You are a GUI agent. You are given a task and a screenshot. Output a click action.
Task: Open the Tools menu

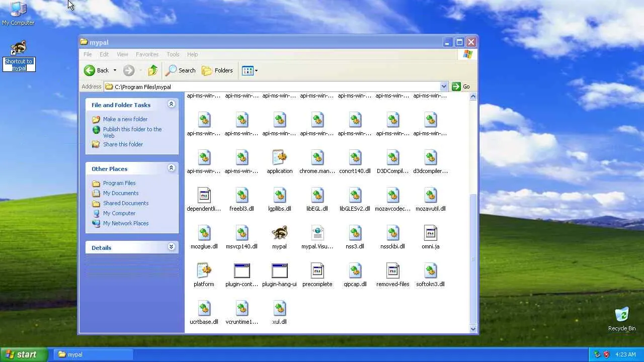(x=173, y=54)
